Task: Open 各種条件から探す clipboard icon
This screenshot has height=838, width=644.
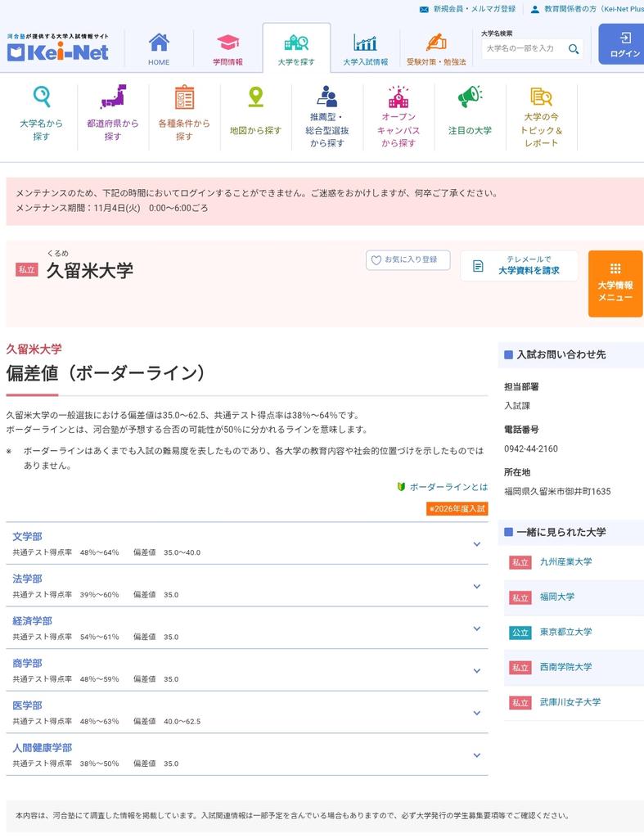Action: 184,97
